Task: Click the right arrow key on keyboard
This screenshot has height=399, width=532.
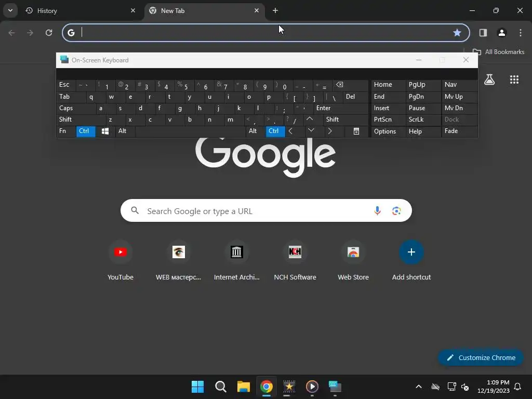Action: [x=329, y=131]
